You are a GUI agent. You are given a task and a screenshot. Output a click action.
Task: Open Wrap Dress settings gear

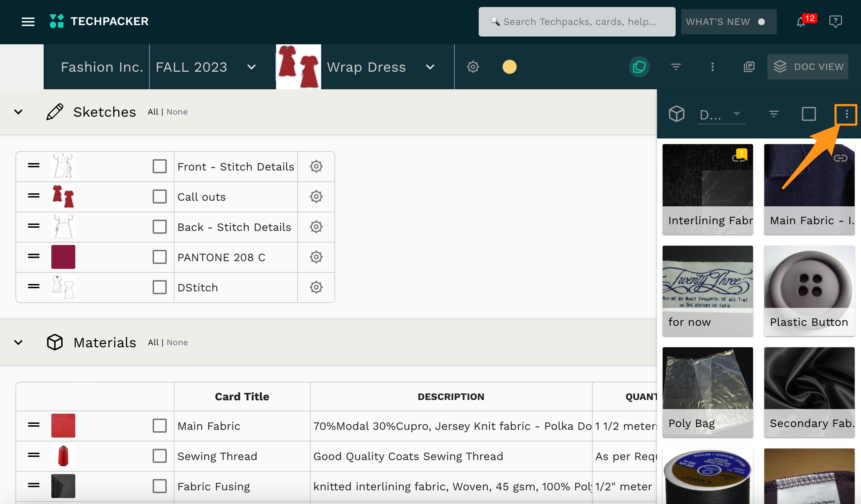[473, 67]
